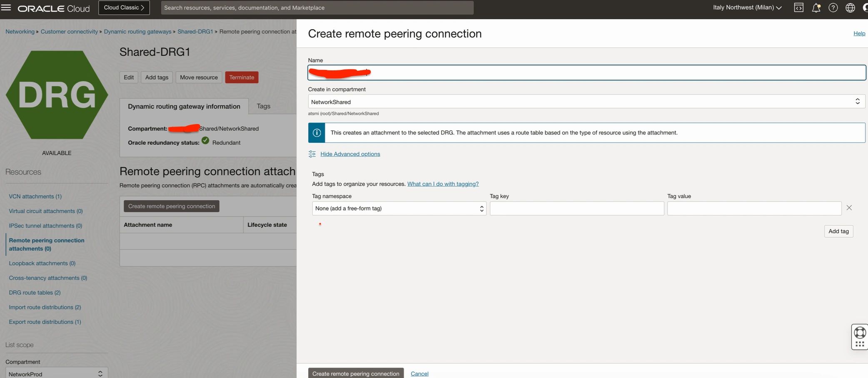
Task: Switch to the Tags tab
Action: click(x=263, y=106)
